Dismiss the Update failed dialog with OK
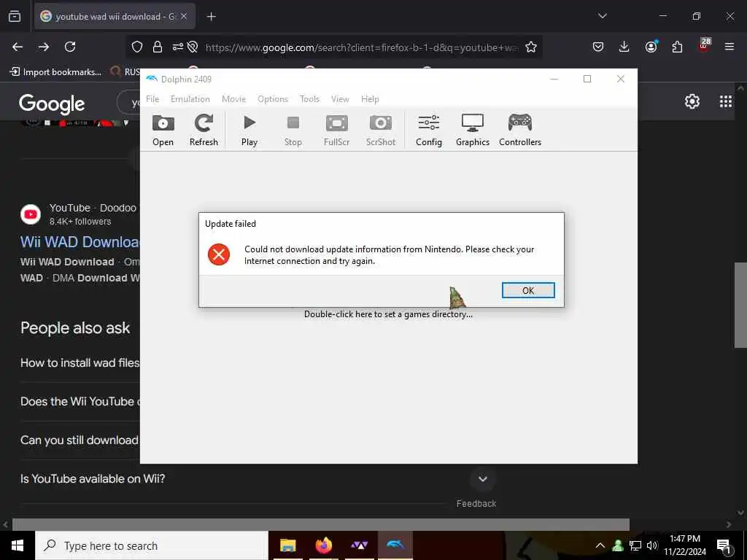Image resolution: width=747 pixels, height=560 pixels. point(528,290)
